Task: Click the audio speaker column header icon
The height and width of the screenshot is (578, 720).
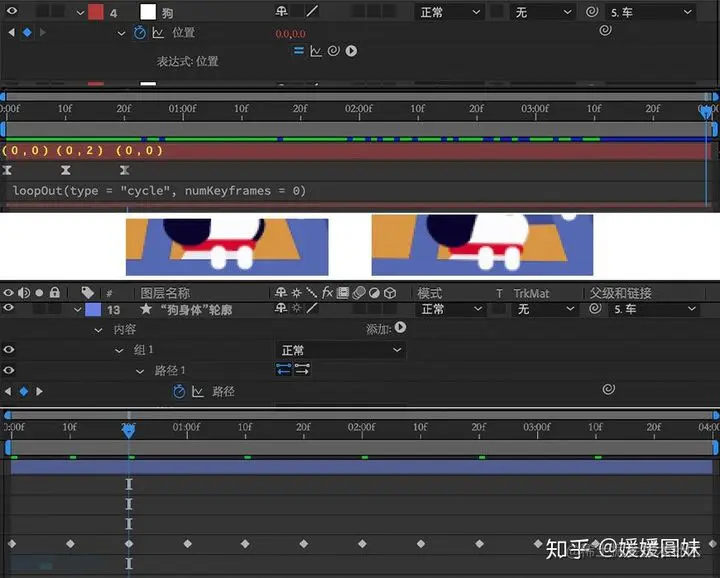Action: (x=24, y=293)
